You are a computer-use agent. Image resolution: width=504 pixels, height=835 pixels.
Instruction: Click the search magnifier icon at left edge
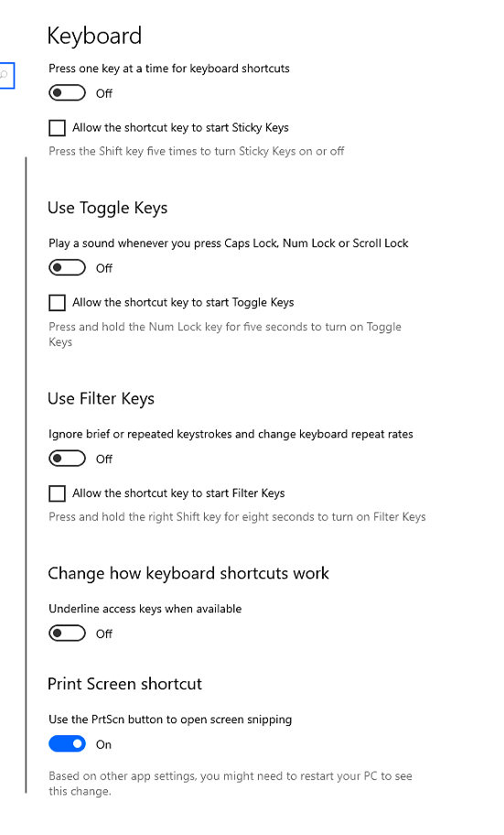tap(5, 75)
